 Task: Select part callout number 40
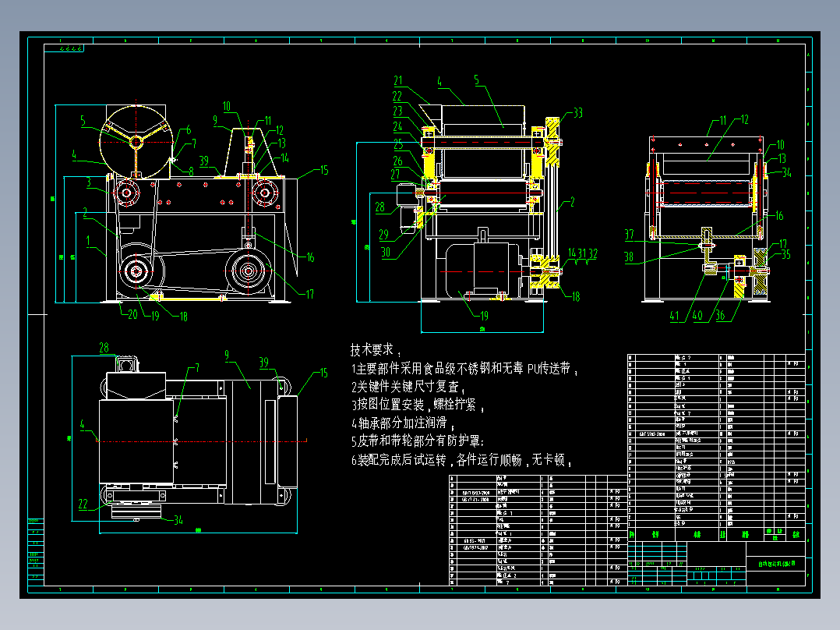(x=697, y=315)
